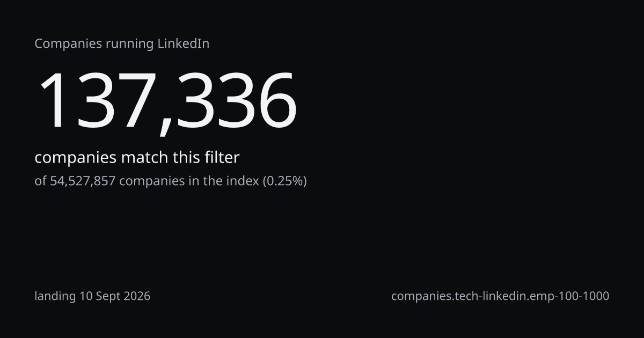Click the 'companies match this filter' text
The width and height of the screenshot is (644, 338).
(x=137, y=158)
